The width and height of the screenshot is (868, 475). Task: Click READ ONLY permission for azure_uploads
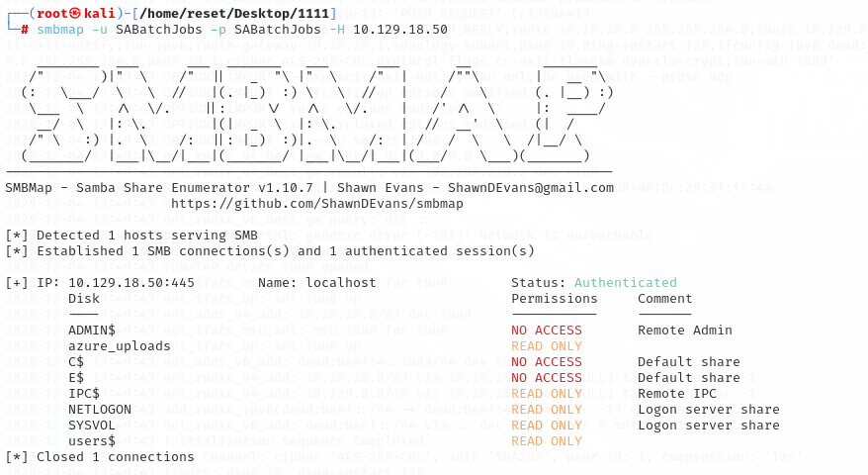coord(547,346)
